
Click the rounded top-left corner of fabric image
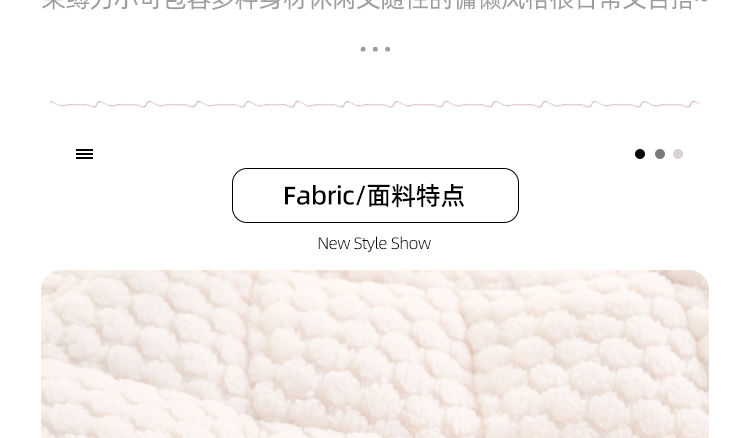[48, 277]
